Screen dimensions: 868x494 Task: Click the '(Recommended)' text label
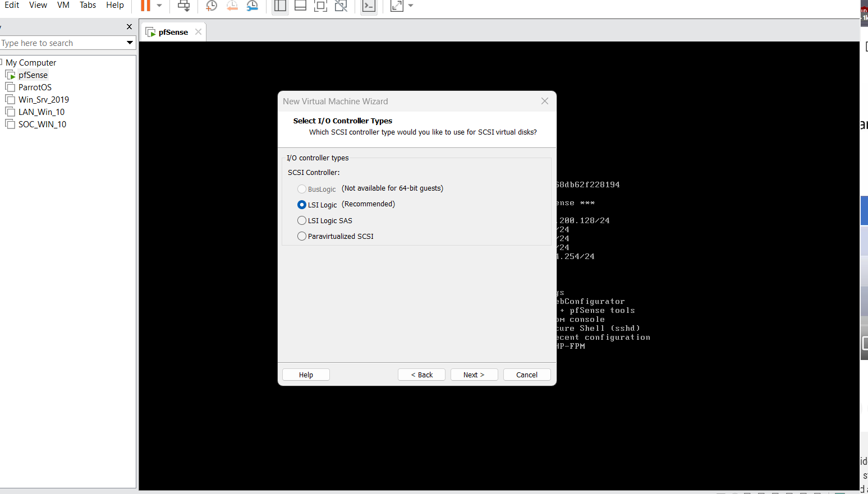tap(369, 204)
